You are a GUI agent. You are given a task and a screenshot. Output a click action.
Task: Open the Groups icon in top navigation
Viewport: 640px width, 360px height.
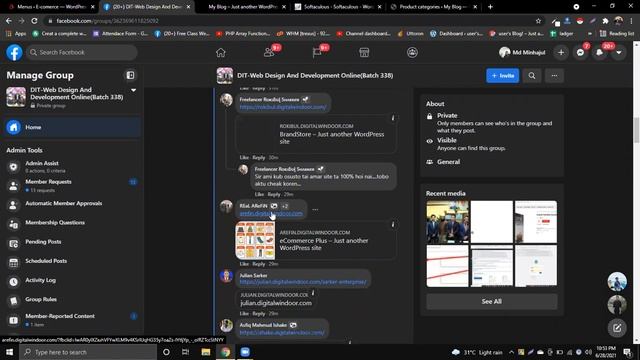(x=412, y=53)
